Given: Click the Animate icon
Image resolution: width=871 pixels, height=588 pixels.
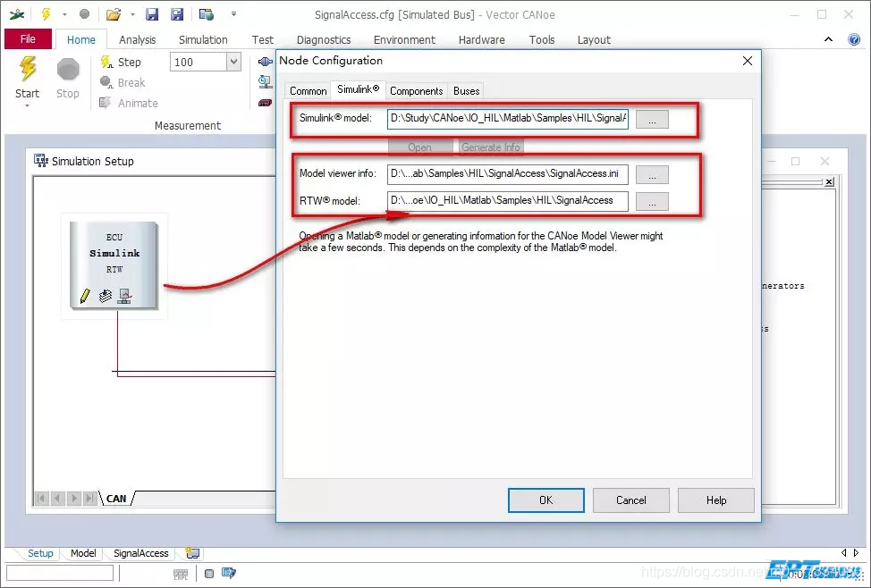Looking at the screenshot, I should [105, 103].
